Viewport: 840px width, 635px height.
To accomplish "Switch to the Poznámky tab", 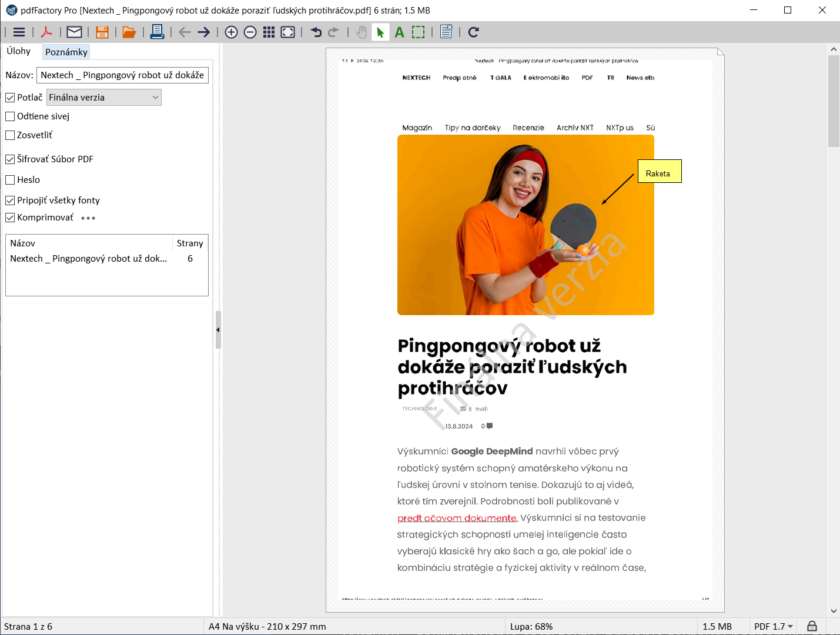I will 66,52.
